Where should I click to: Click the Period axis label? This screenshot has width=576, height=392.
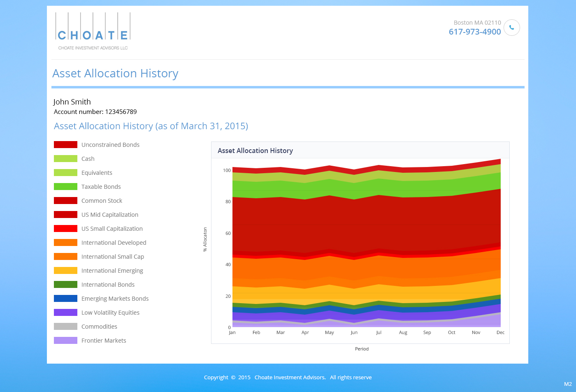362,349
